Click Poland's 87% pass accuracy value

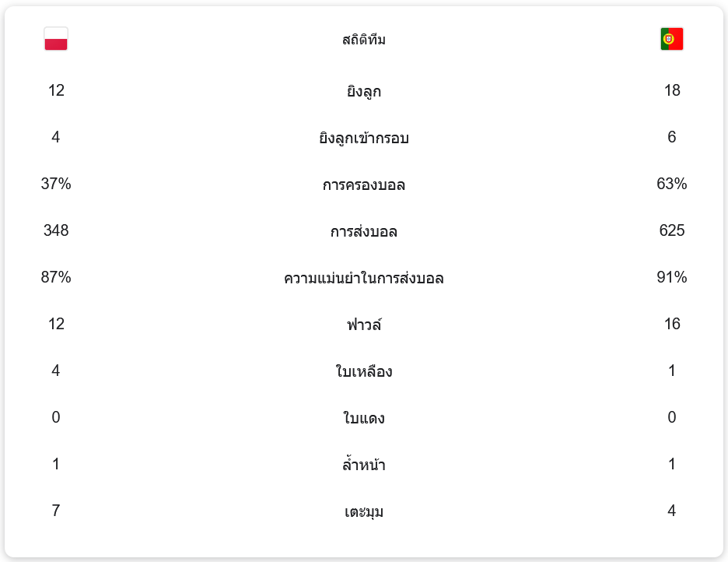click(56, 278)
